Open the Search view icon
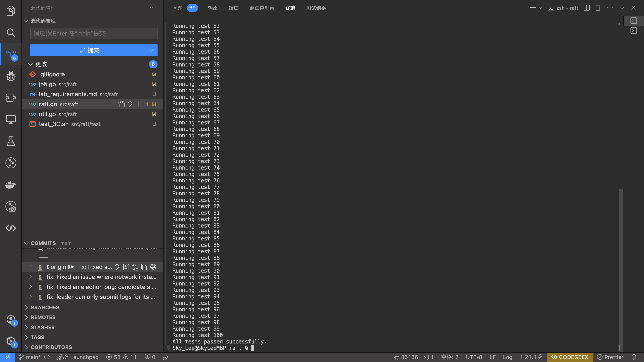The width and height of the screenshot is (644, 362). pos(11,33)
